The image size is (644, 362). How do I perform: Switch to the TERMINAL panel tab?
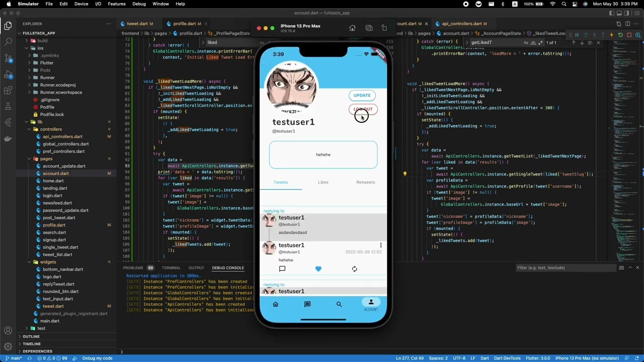[171, 268]
